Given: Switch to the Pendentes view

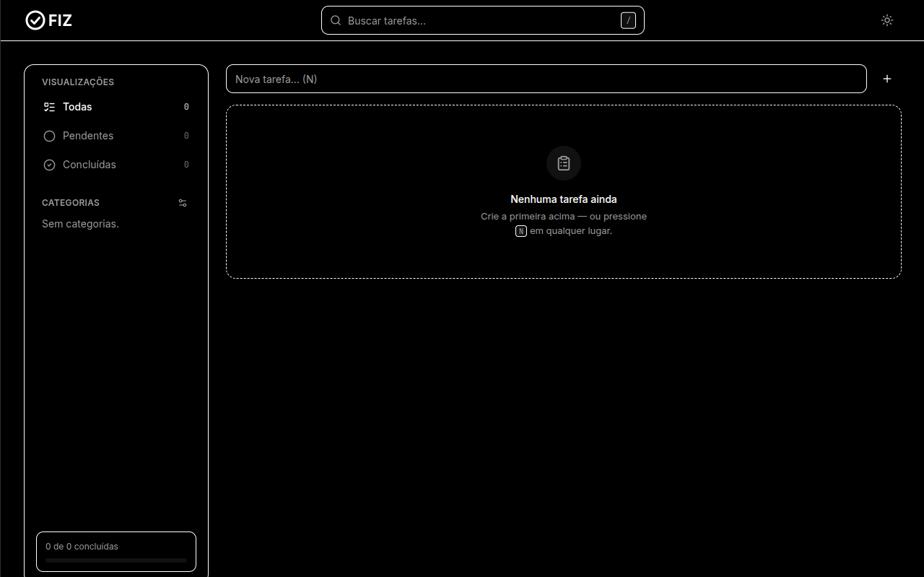Looking at the screenshot, I should click(x=116, y=136).
